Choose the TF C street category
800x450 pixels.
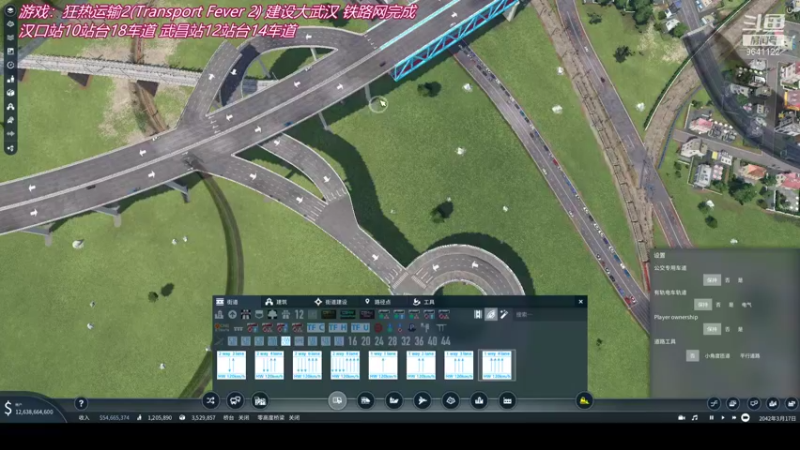(315, 328)
